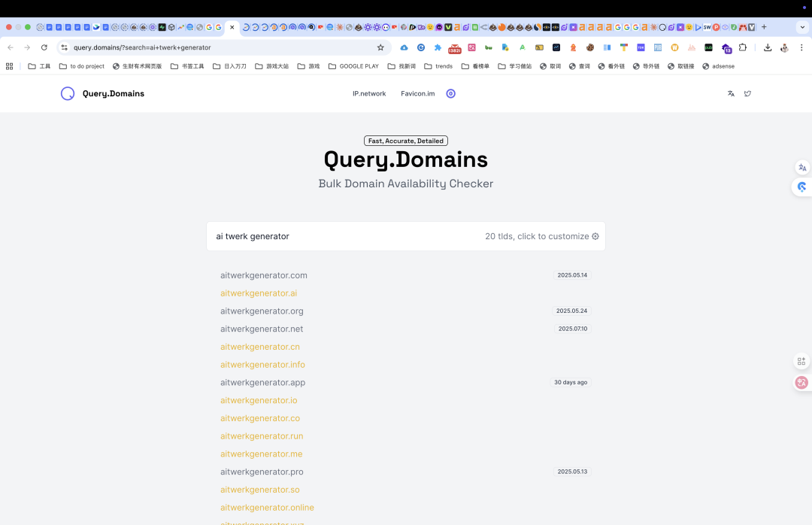The image size is (812, 525).
Task: Open the 书签工具 bookmarks folder
Action: [187, 66]
